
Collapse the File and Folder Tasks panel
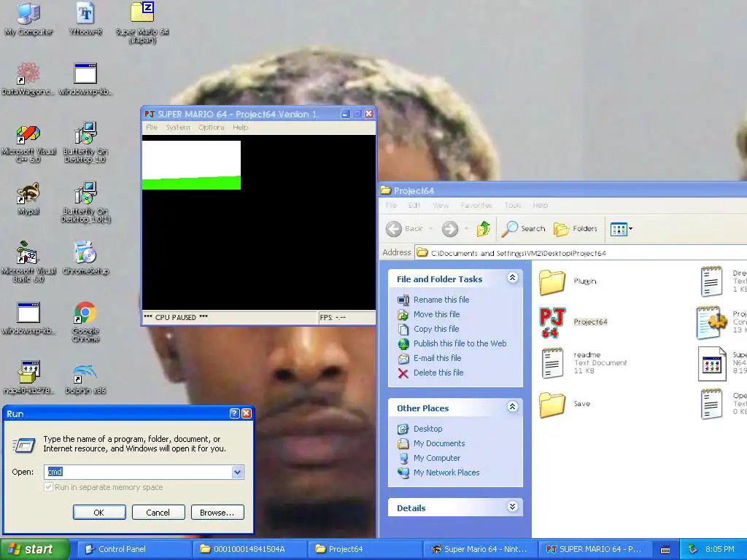coord(513,278)
